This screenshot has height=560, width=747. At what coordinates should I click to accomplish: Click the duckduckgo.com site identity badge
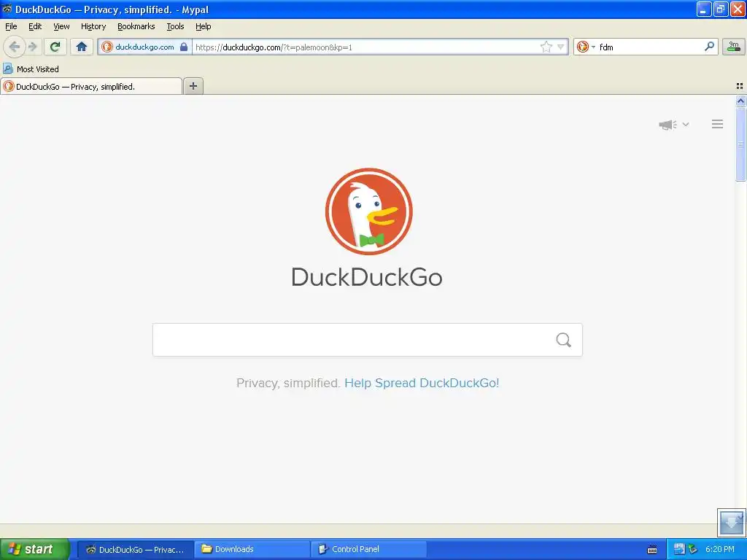click(145, 47)
